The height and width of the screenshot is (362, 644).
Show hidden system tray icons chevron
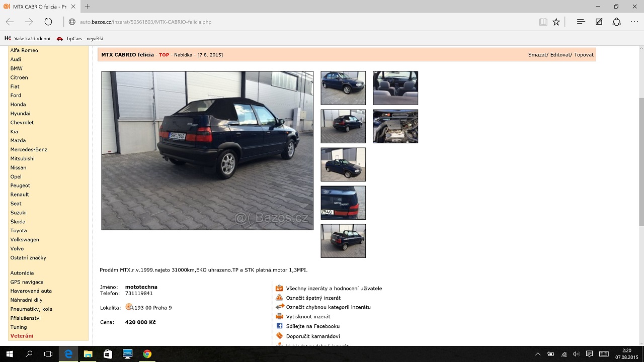click(538, 354)
